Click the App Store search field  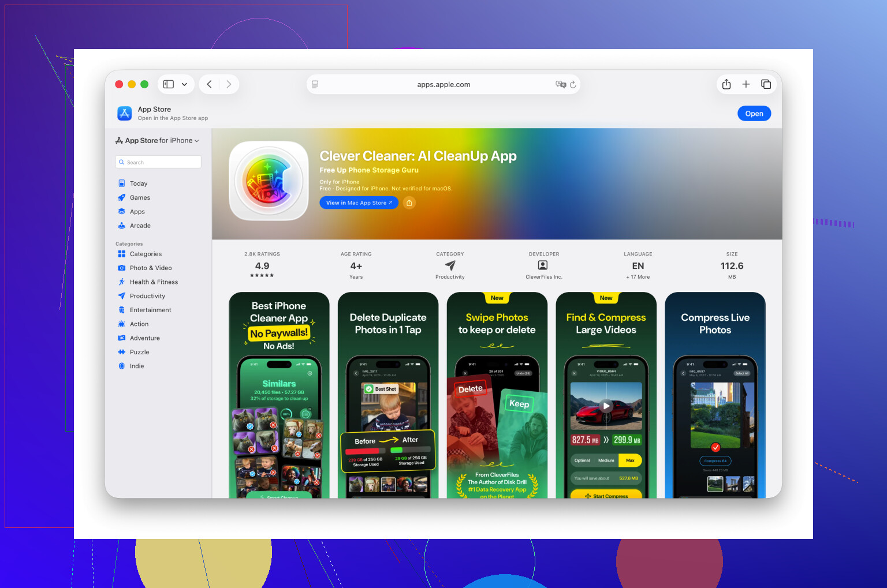[x=158, y=162]
